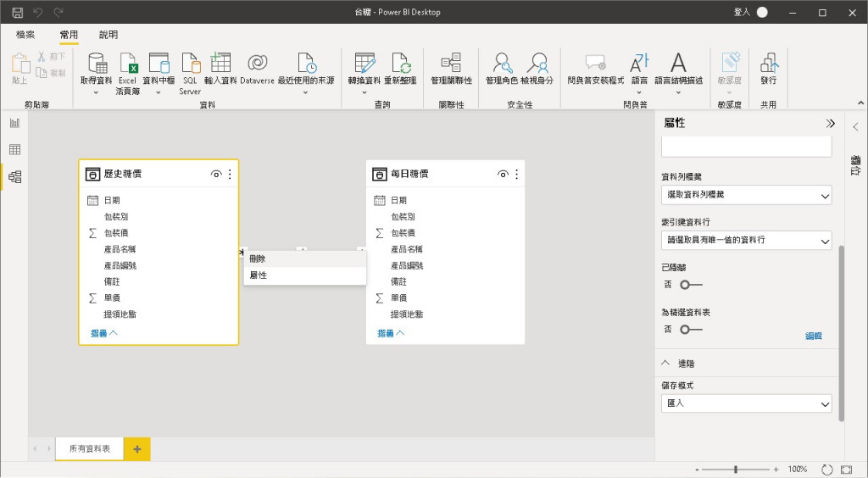868x478 pixels.
Task: Click the properties pane vertical scrollbar
Action: click(842, 334)
